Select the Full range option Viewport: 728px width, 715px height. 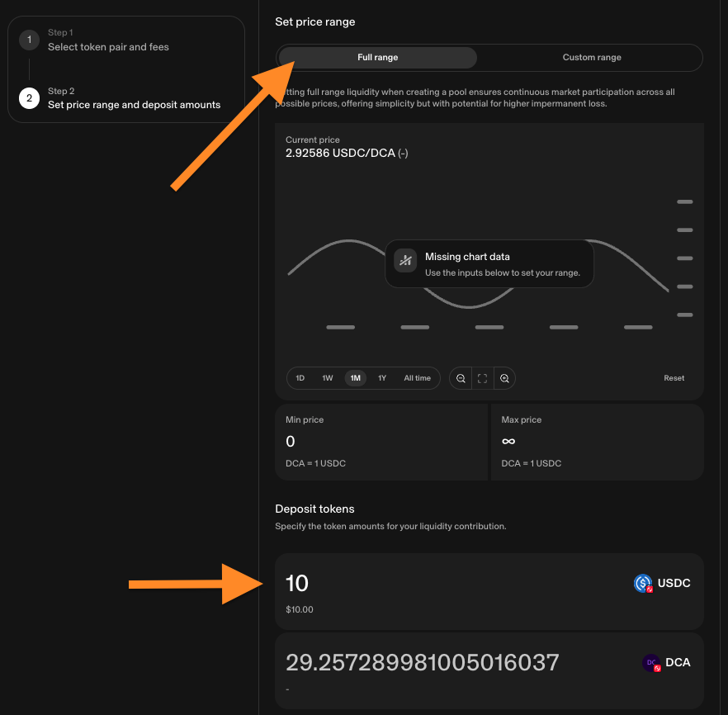(x=377, y=57)
